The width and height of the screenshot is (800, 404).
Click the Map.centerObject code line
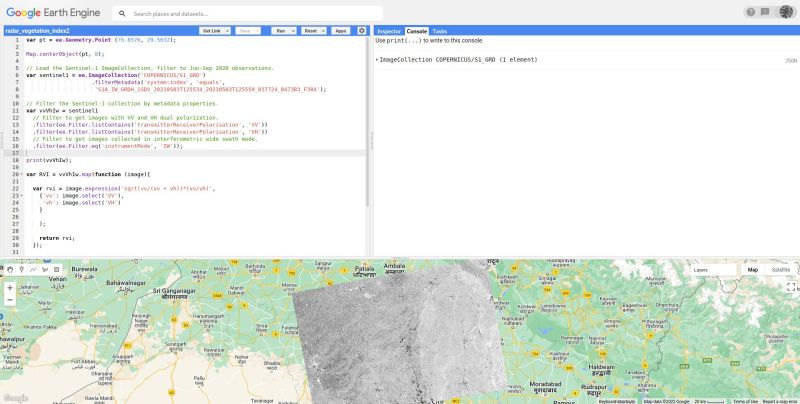65,54
